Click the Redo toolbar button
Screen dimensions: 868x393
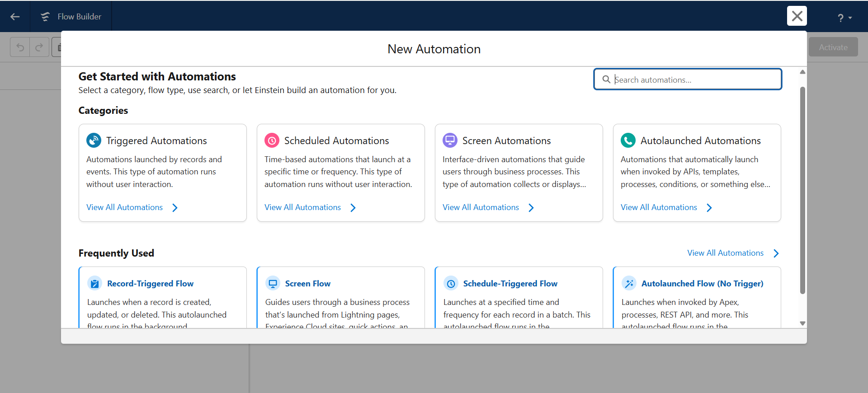39,47
